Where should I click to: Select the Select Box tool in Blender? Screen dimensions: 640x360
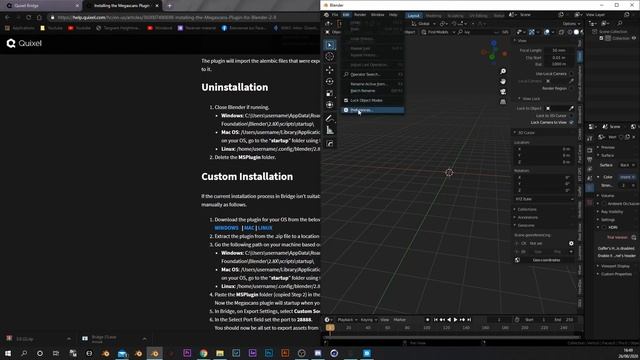(x=330, y=45)
